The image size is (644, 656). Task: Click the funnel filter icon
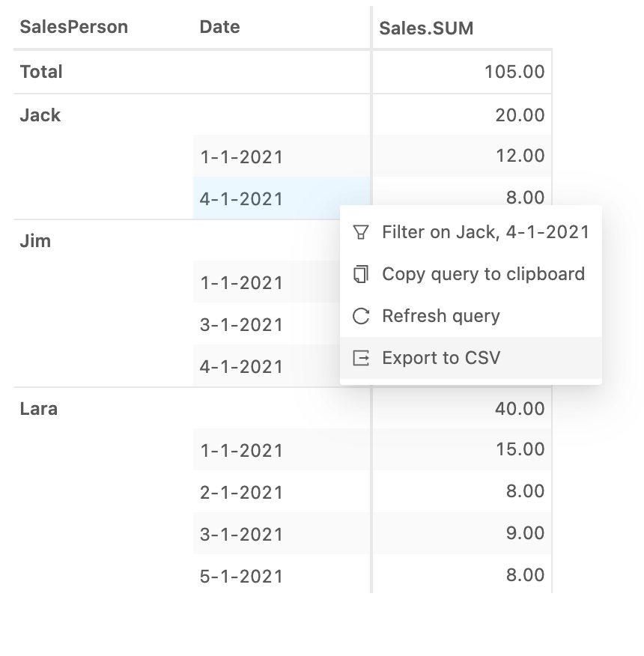point(361,232)
